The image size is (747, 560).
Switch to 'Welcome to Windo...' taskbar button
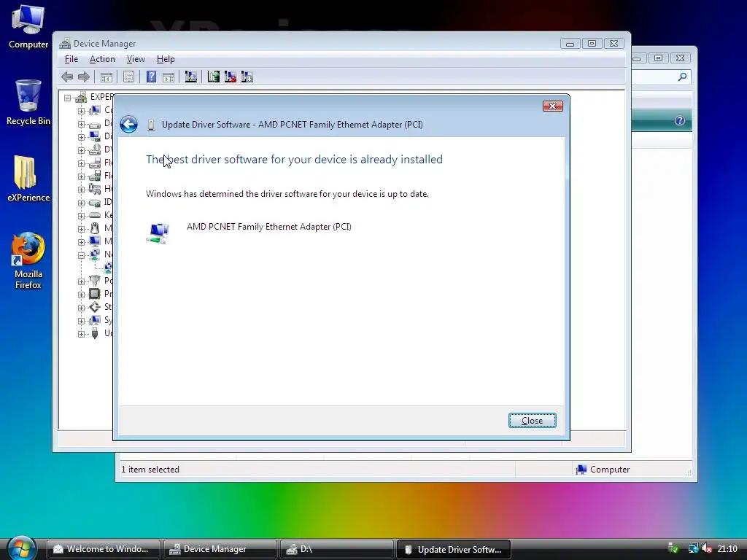pyautogui.click(x=104, y=549)
